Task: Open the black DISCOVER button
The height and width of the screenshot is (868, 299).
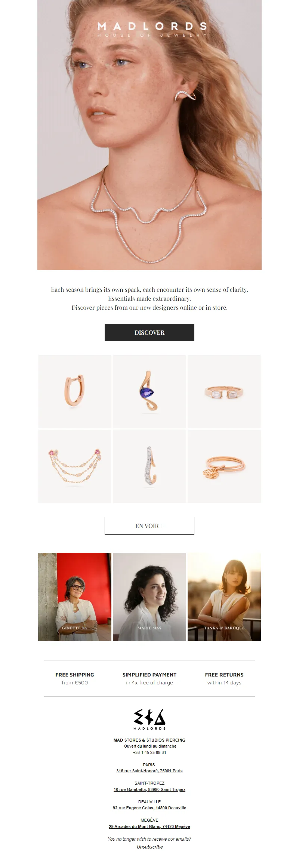Action: click(x=149, y=332)
